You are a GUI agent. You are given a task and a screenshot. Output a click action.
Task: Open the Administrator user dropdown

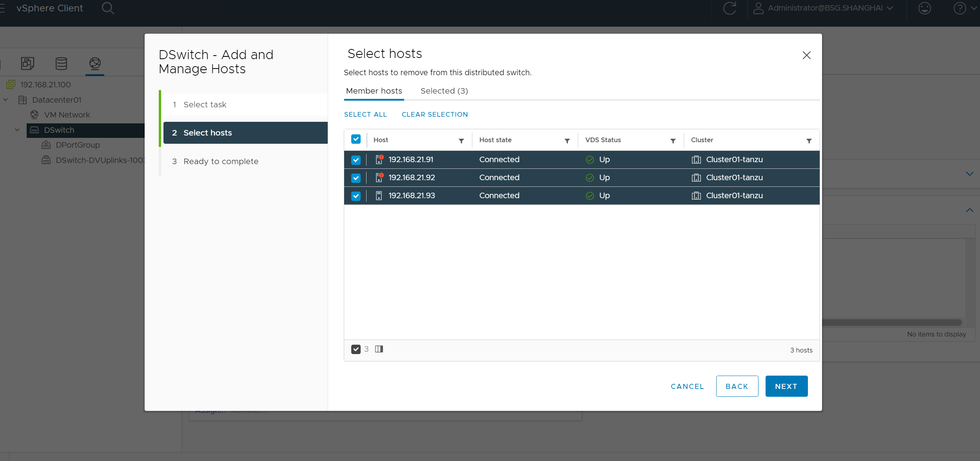[x=825, y=8]
